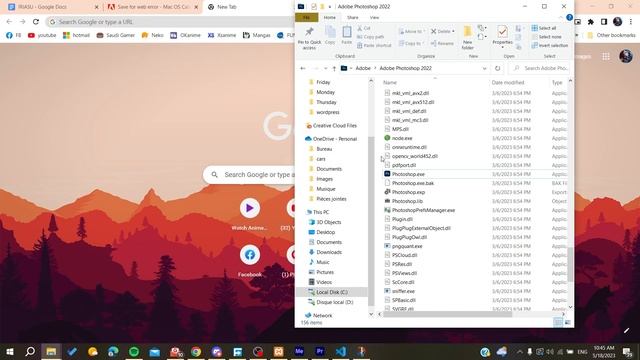This screenshot has width=640, height=360.
Task: Open the youtube bookmark
Action: click(x=42, y=36)
